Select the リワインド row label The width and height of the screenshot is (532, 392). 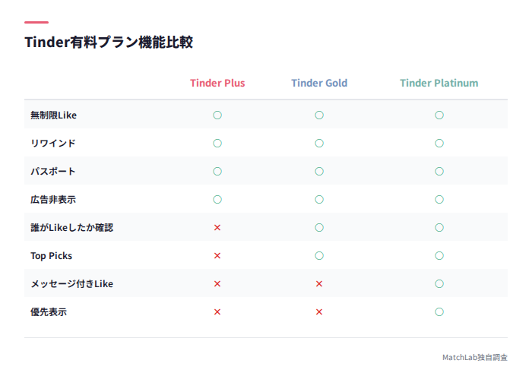pos(53,144)
